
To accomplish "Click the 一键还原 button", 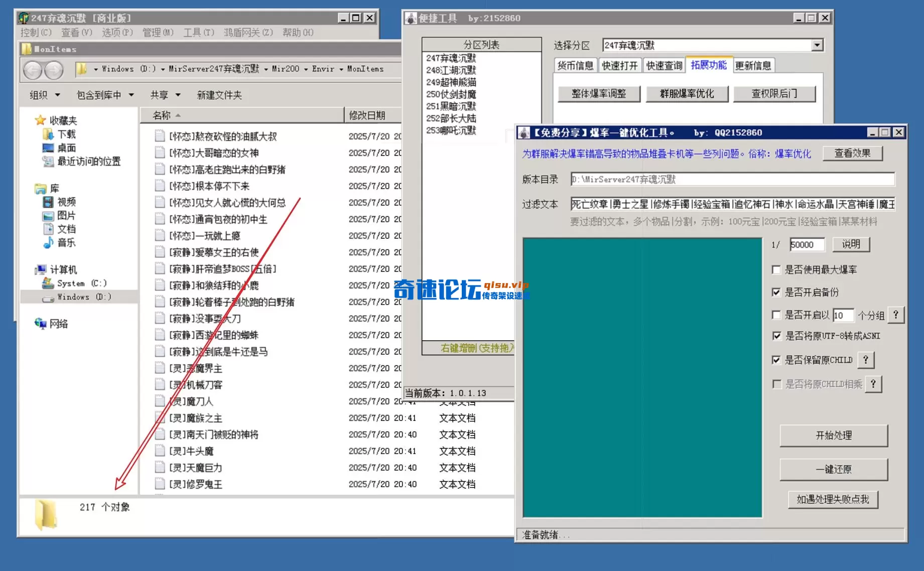I will tap(833, 469).
